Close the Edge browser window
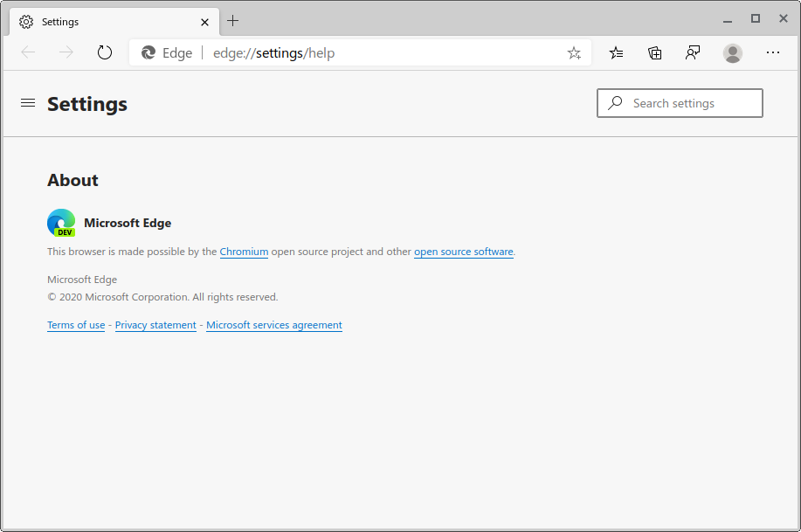This screenshot has width=801, height=532. point(784,19)
